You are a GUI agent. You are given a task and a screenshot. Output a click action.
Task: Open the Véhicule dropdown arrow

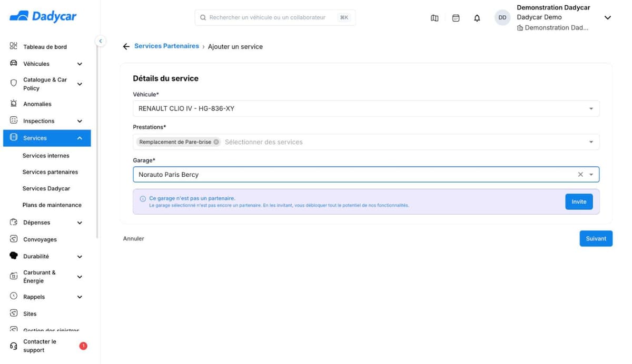click(x=591, y=109)
